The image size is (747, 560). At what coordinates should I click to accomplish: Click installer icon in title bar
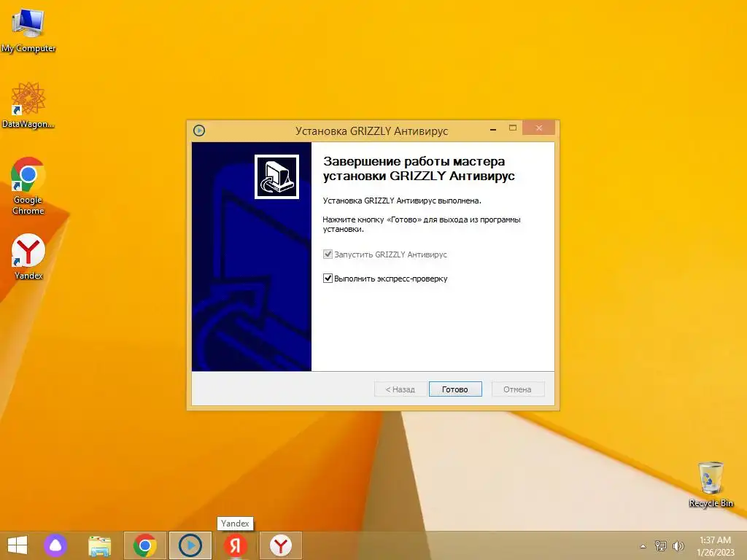coord(199,130)
